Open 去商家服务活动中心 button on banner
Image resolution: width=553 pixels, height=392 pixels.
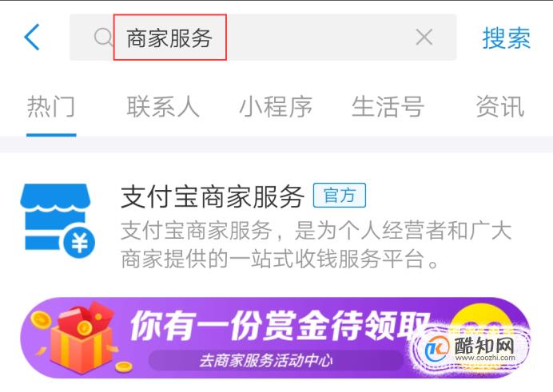pos(266,360)
